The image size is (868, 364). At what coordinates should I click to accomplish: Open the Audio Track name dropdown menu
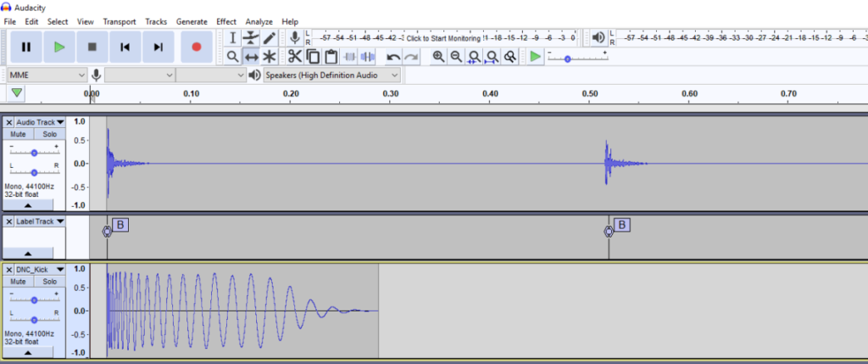[39, 122]
